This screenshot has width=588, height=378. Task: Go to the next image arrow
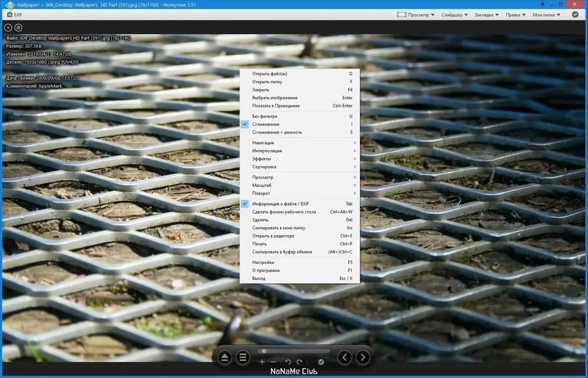363,357
